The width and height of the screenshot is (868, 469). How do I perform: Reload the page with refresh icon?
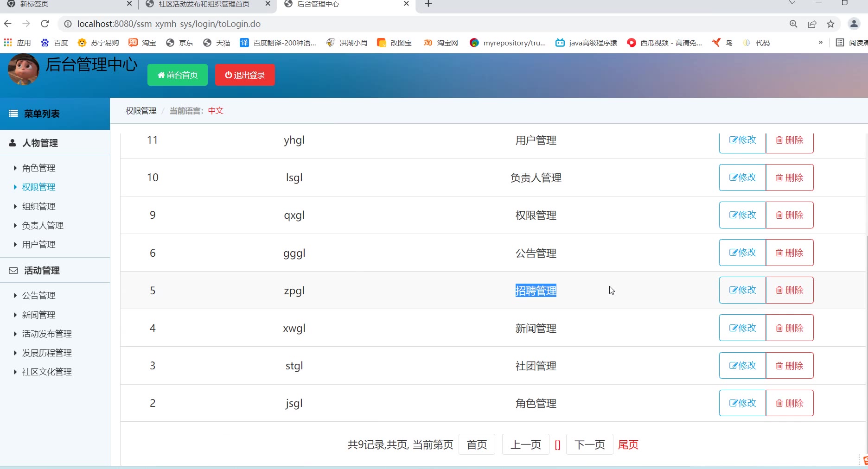45,24
